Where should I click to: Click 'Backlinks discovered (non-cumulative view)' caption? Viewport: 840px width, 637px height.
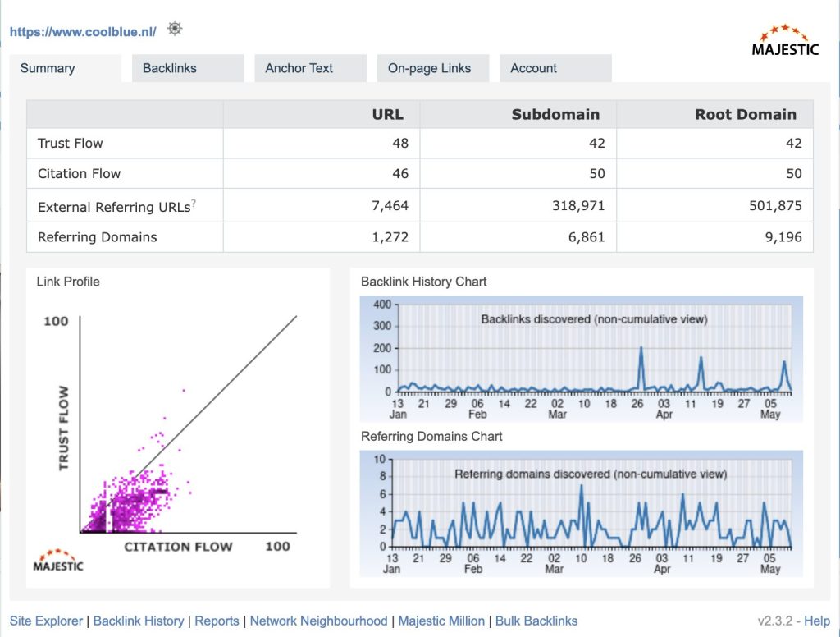[594, 319]
